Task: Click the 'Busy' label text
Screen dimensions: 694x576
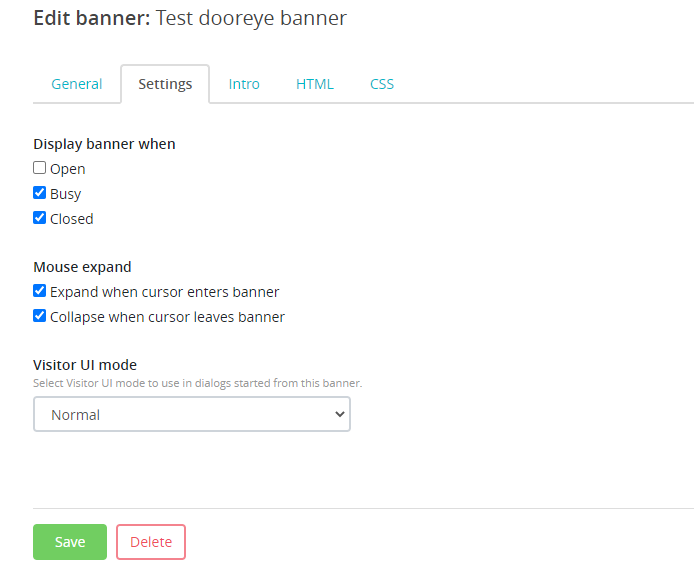Action: tap(66, 194)
